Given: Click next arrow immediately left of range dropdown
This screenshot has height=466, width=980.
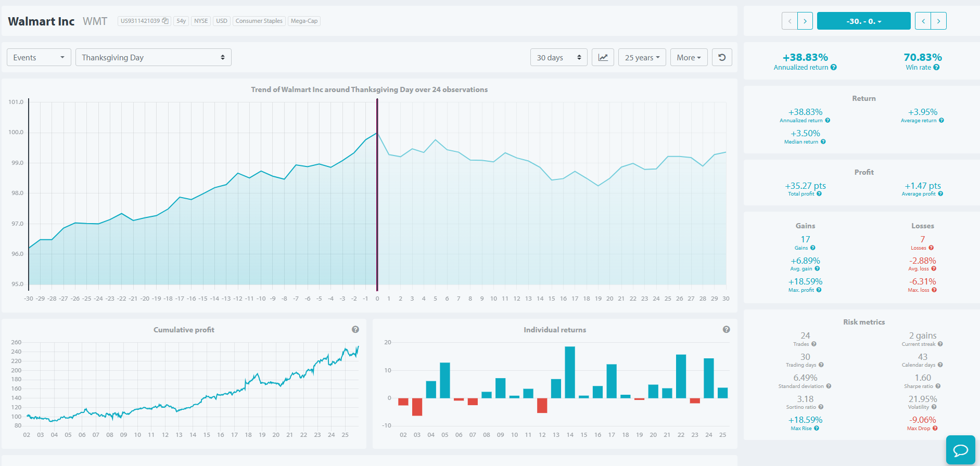Looking at the screenshot, I should [x=805, y=21].
